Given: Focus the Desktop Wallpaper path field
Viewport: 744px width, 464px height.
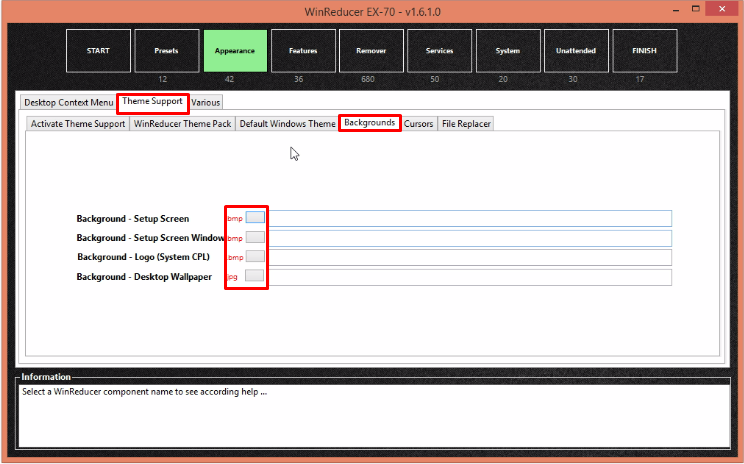Looking at the screenshot, I should pos(470,278).
